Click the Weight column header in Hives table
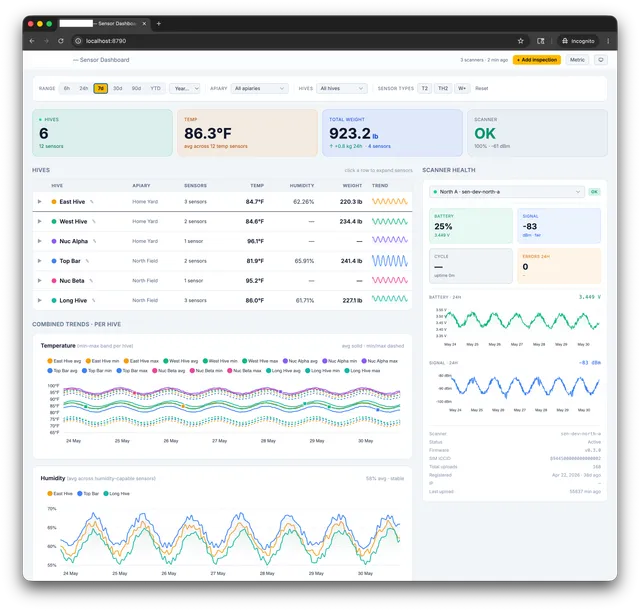Image resolution: width=640 pixels, height=611 pixels. coord(352,185)
